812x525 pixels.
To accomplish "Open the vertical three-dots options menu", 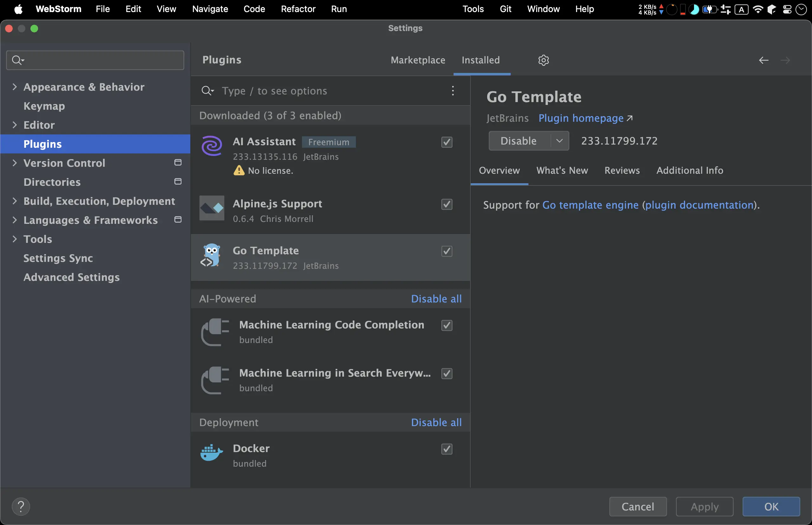I will coord(453,91).
